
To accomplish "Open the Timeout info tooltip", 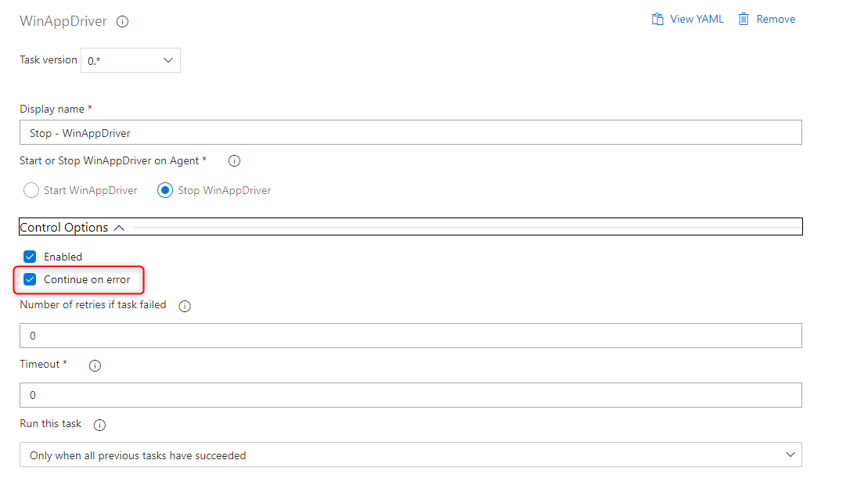I will tap(94, 365).
